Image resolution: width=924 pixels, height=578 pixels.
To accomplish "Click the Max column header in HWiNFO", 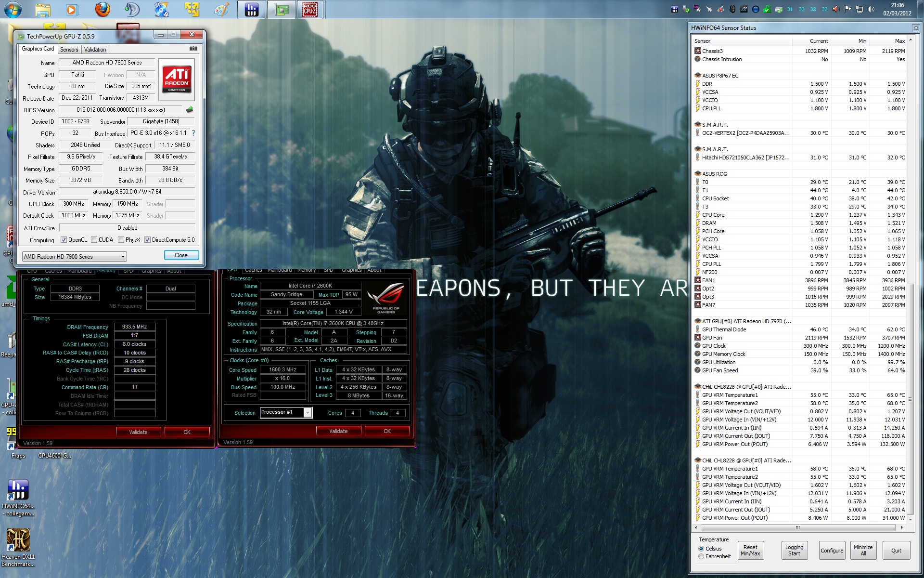I will point(888,41).
